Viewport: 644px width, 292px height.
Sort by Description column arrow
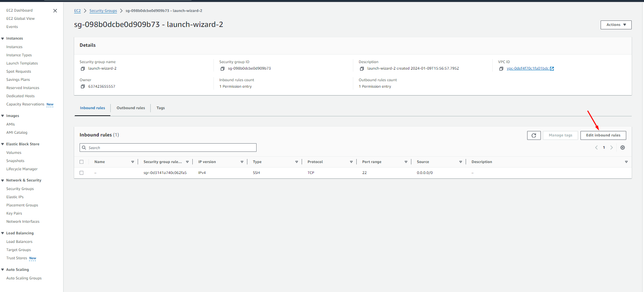[x=626, y=162]
